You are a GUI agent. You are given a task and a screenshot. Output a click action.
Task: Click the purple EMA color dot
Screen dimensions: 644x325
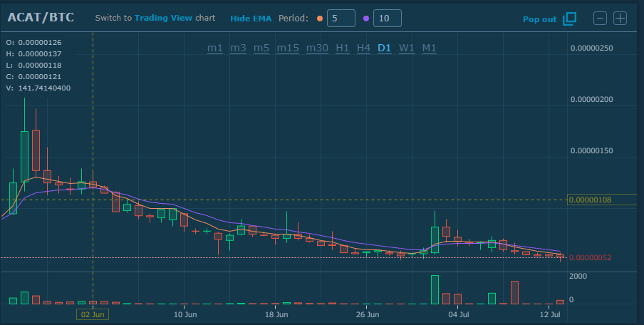(365, 19)
